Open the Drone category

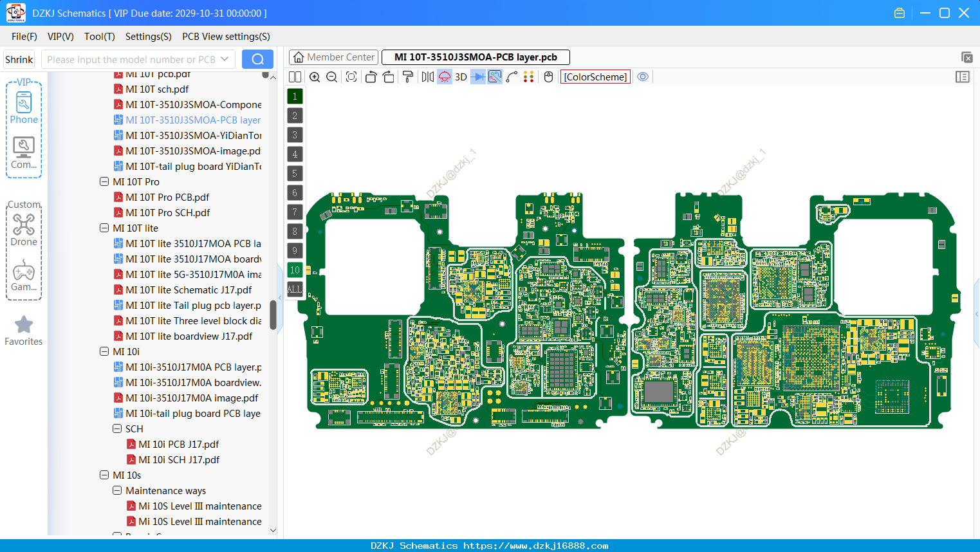click(24, 230)
